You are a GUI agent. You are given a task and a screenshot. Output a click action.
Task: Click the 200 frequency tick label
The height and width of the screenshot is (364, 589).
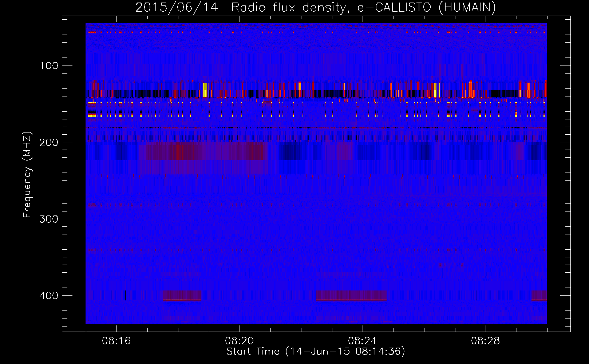[49, 142]
